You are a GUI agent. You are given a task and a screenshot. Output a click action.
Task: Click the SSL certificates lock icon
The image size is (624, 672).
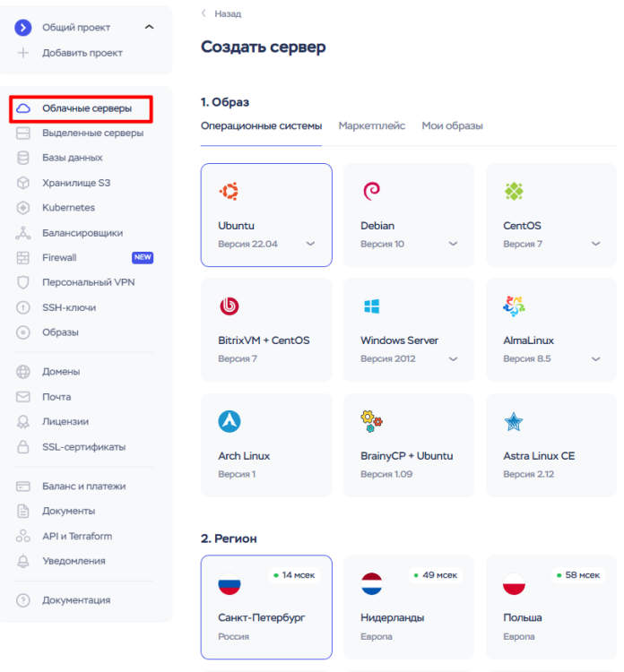coord(23,447)
